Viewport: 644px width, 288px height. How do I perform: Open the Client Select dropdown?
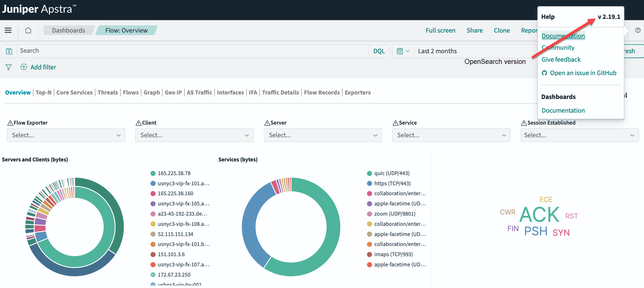point(194,135)
